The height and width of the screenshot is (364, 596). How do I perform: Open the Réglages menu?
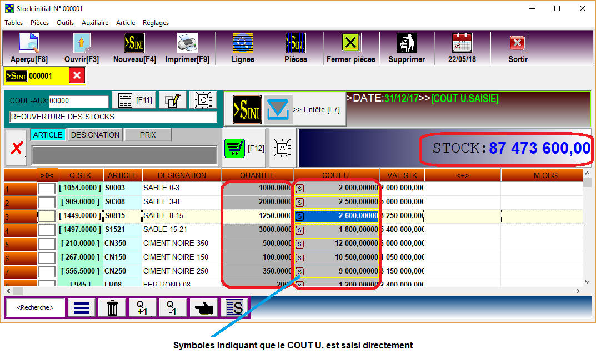tap(156, 23)
